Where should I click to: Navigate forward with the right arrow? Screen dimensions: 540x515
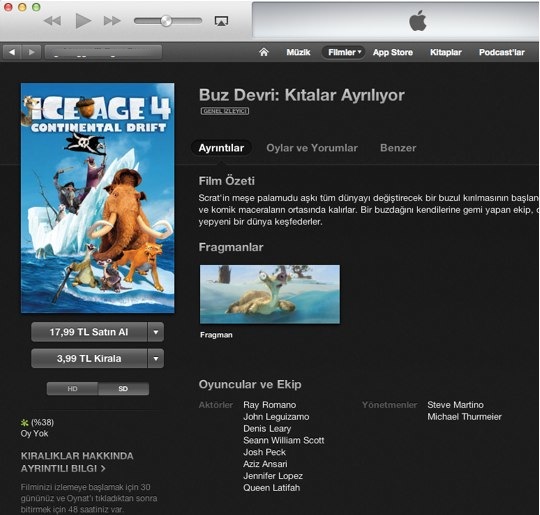[31, 52]
